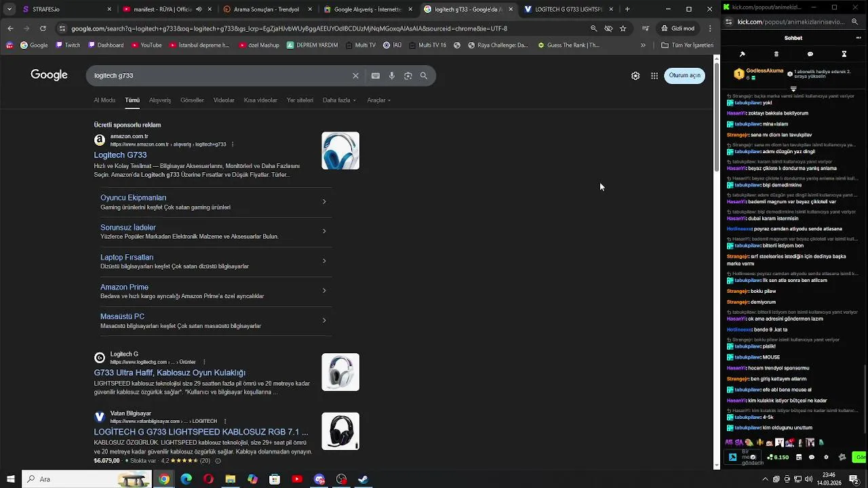Run the search with the magnifier icon
The height and width of the screenshot is (488, 868).
coord(424,76)
